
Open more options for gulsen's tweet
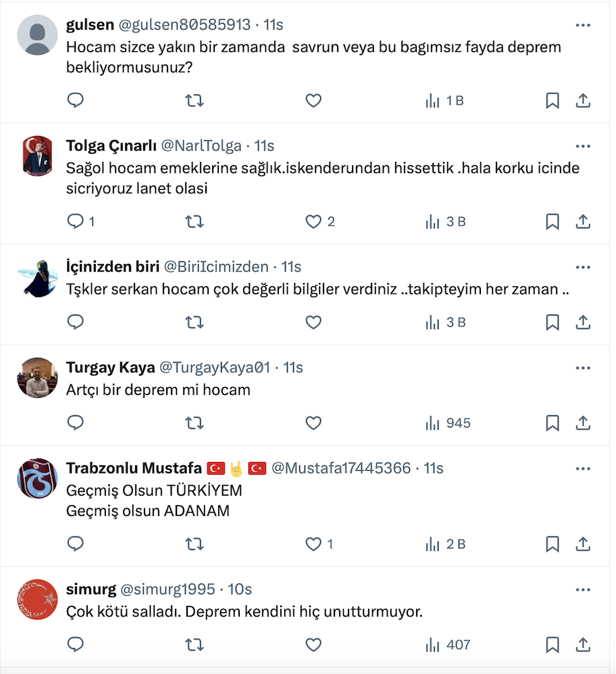pyautogui.click(x=583, y=25)
